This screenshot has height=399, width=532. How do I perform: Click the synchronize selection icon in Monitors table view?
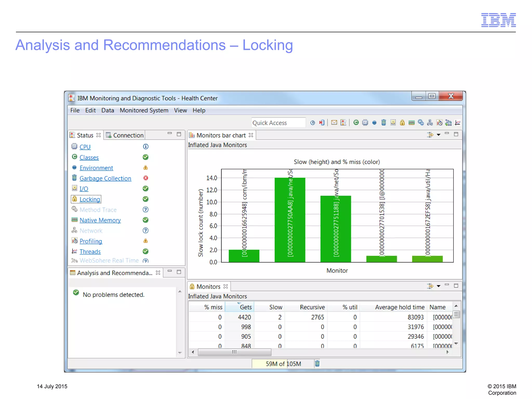click(430, 286)
